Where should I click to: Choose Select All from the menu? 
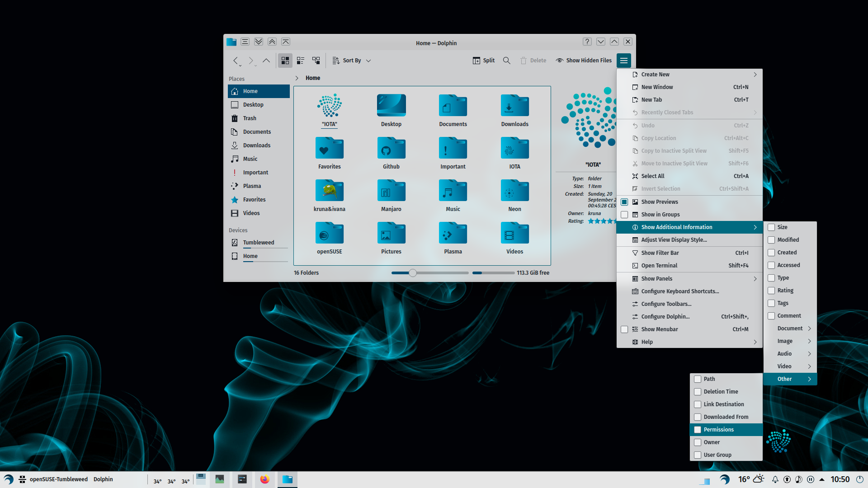click(689, 176)
